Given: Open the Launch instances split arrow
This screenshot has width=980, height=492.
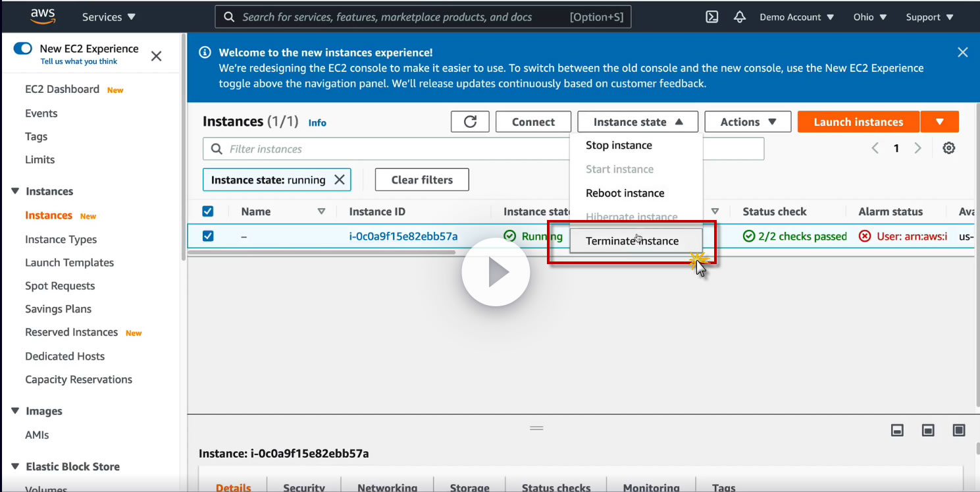Looking at the screenshot, I should (939, 122).
